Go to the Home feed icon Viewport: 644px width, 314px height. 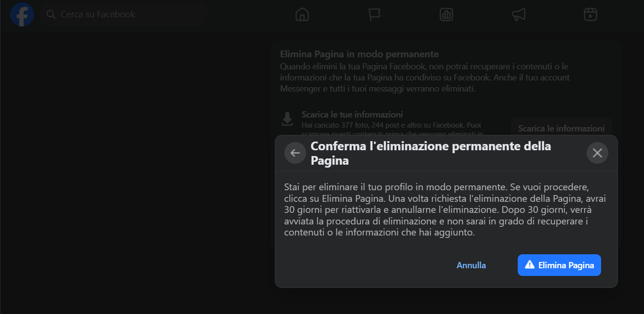(x=302, y=14)
